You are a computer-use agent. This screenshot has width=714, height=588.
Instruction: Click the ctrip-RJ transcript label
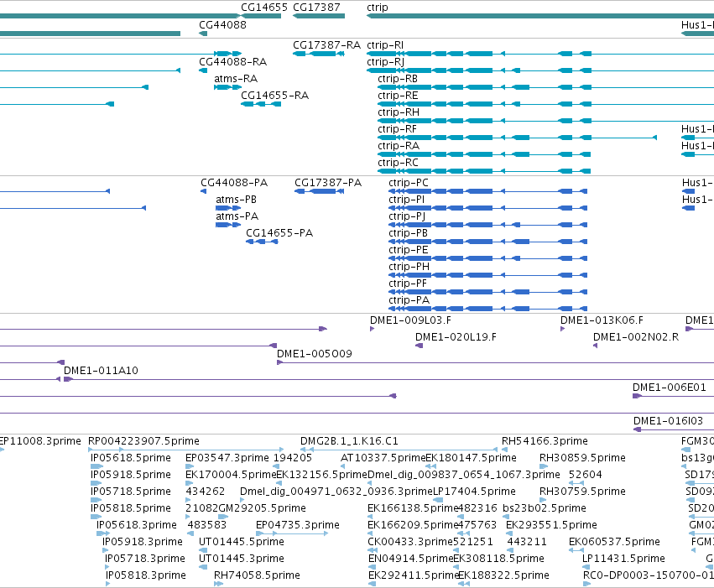[x=386, y=62]
